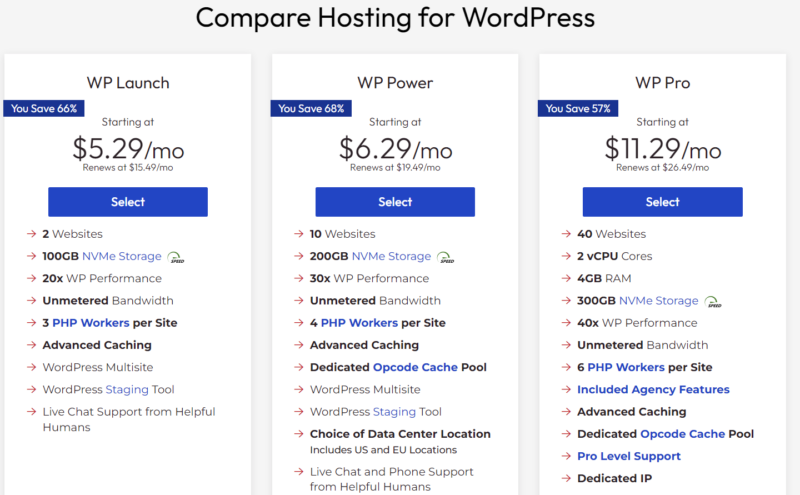This screenshot has height=495, width=800.
Task: Click the arrow icon beside 40 Websites
Action: click(566, 234)
